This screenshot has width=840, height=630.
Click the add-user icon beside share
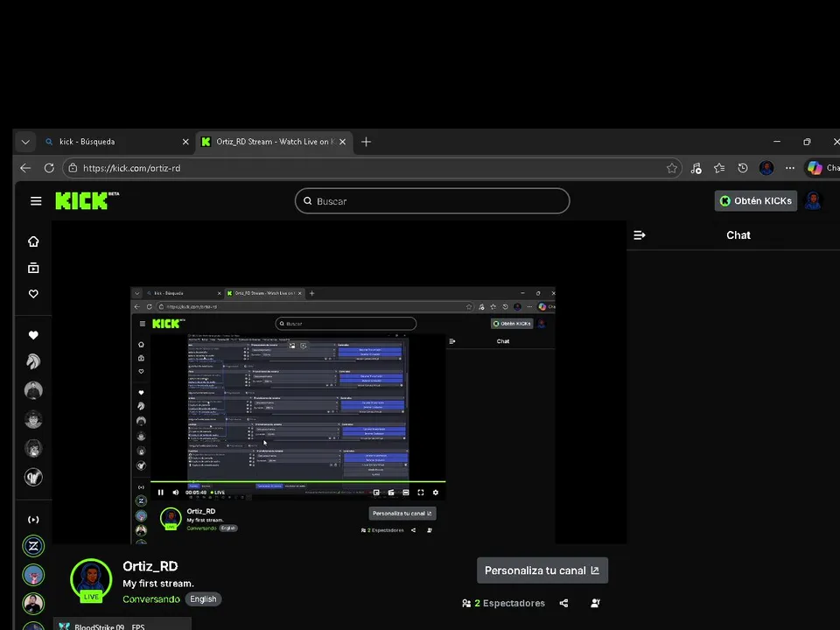[x=595, y=603]
